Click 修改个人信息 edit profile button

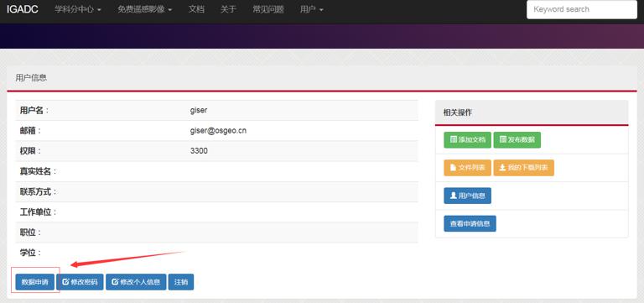(136, 282)
